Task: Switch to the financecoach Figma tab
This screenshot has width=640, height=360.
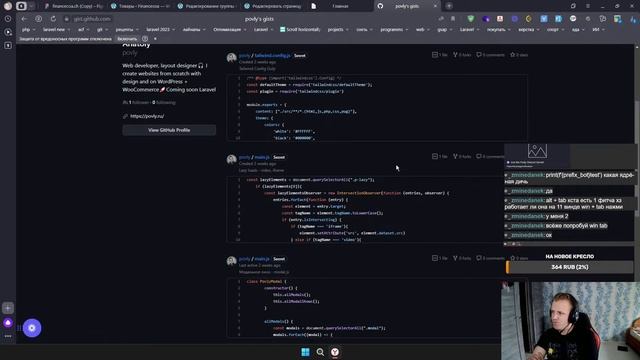Action: pos(73,6)
